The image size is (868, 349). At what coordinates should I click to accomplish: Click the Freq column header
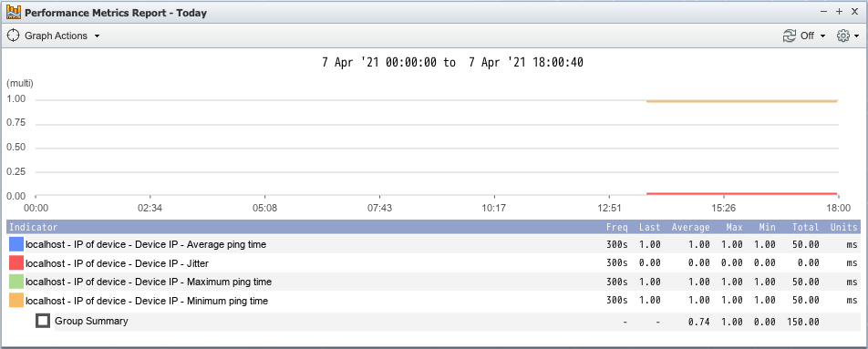616,227
